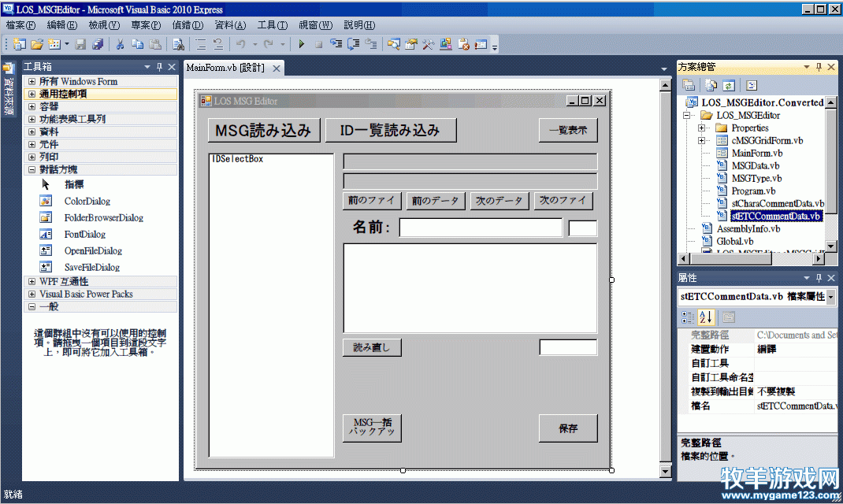Image resolution: width=843 pixels, height=504 pixels.
Task: Toggle auto-hide pin on the 屬性 panel
Action: click(x=819, y=278)
